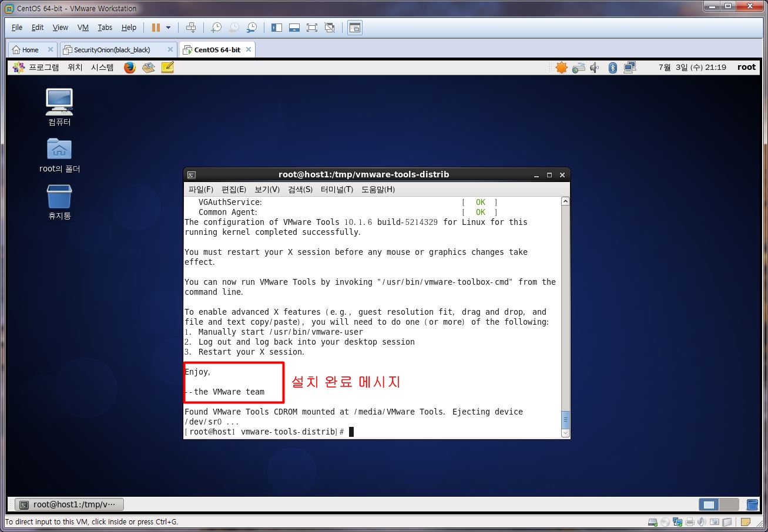768x532 pixels.
Task: Expand the power options dropdown arrow
Action: click(x=168, y=28)
